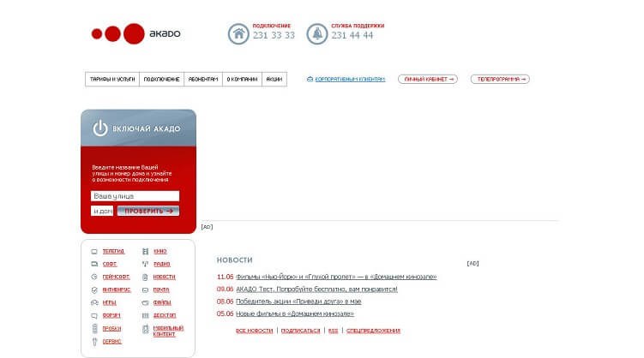Click the red Подключение label above phone
Screen dimensions: 644x358
pyautogui.click(x=272, y=26)
